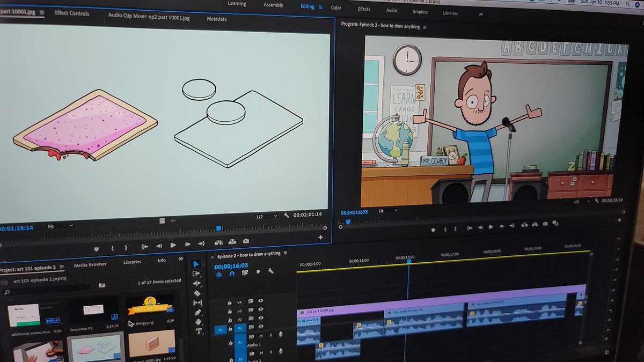
Task: Open Comparison View in Program monitor
Action: tap(555, 224)
